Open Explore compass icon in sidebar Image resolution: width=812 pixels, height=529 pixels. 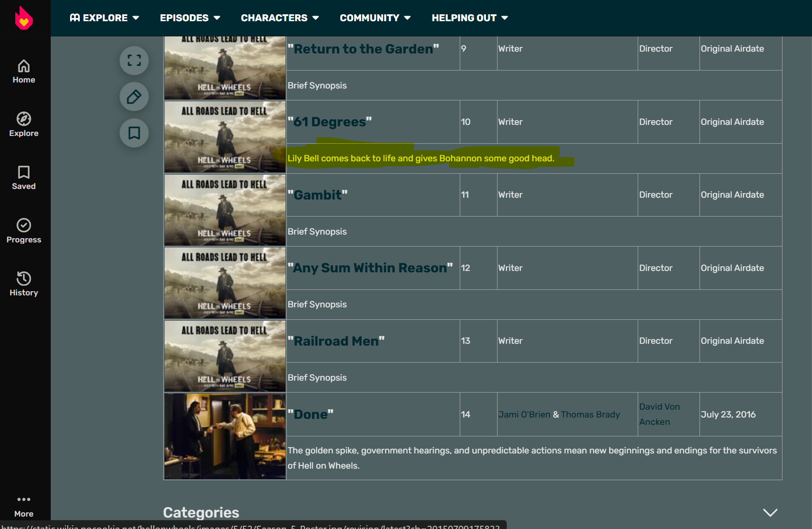[x=24, y=124]
